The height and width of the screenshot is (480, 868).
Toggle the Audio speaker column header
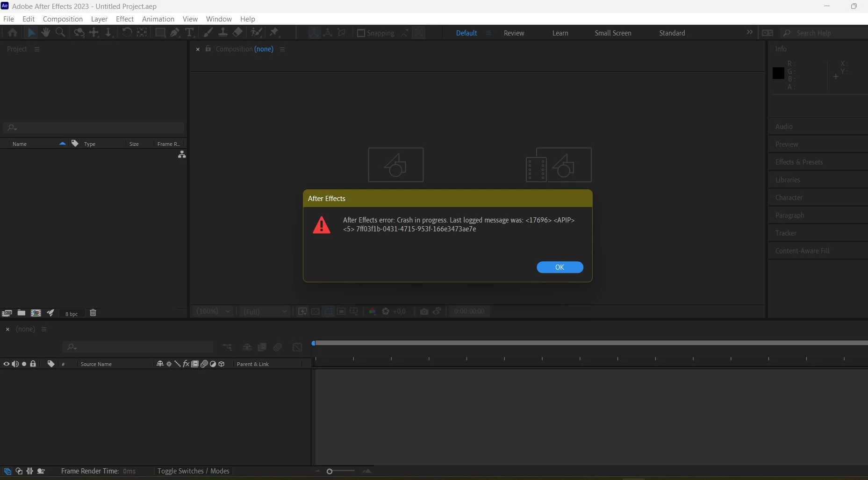click(x=15, y=364)
